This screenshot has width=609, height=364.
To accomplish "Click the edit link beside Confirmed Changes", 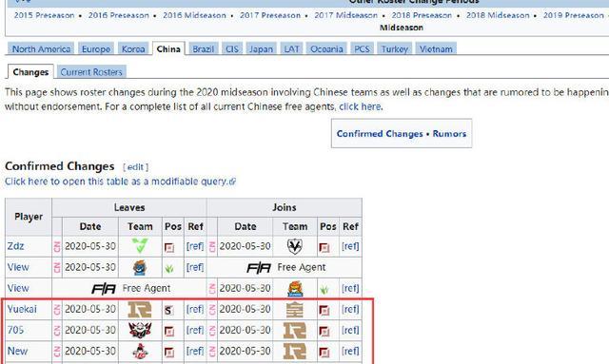I will click(135, 167).
